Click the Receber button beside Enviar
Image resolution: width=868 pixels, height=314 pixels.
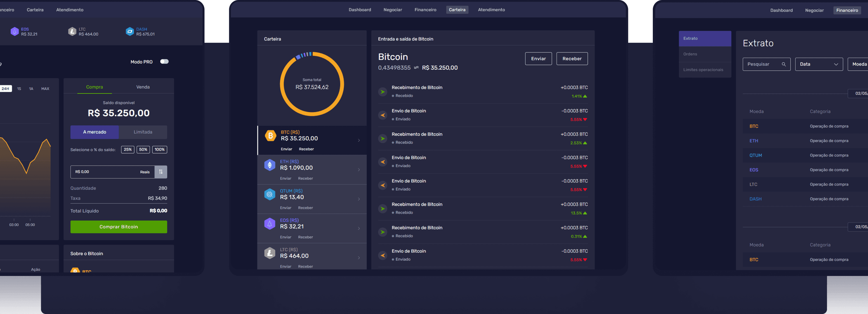coord(572,59)
